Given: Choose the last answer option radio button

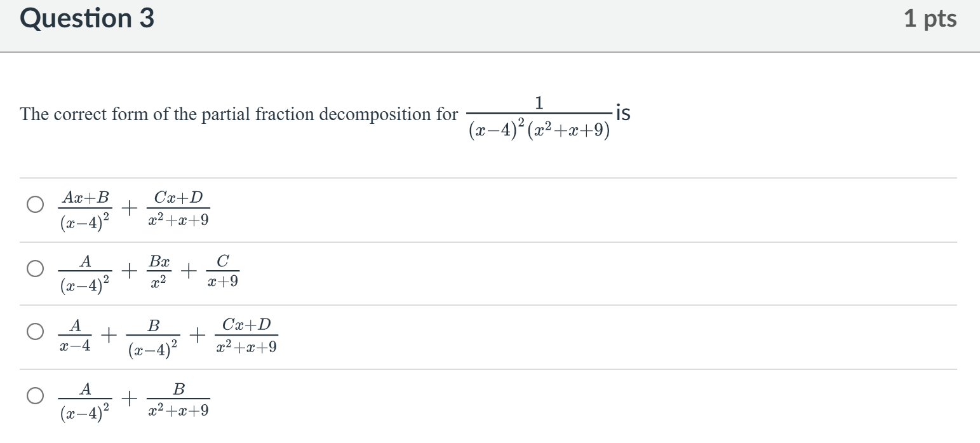Looking at the screenshot, I should tap(34, 395).
